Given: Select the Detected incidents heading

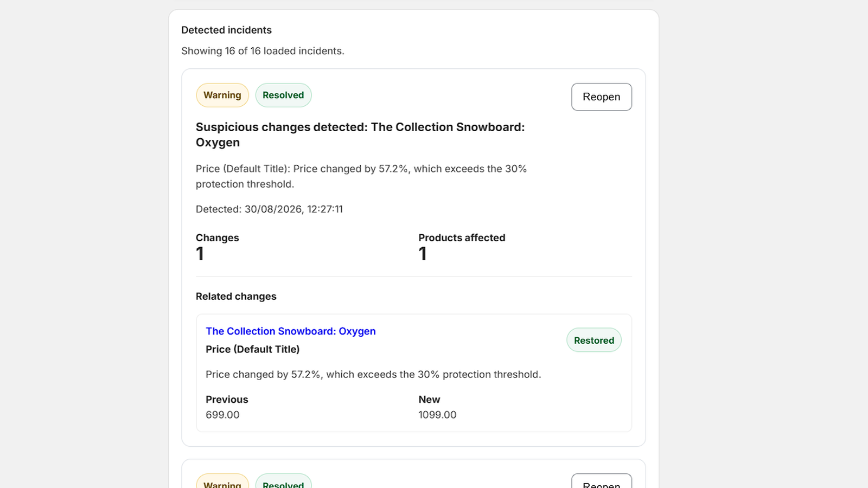Looking at the screenshot, I should click(x=226, y=30).
